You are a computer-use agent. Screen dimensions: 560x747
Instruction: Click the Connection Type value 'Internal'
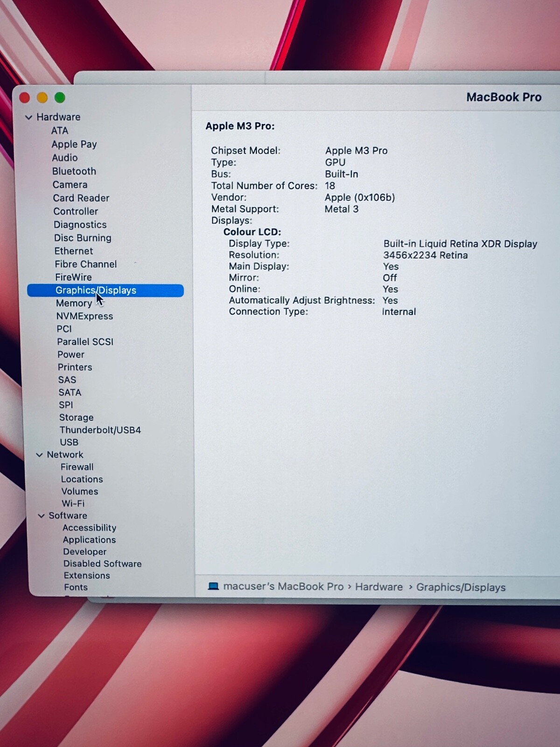click(x=399, y=312)
